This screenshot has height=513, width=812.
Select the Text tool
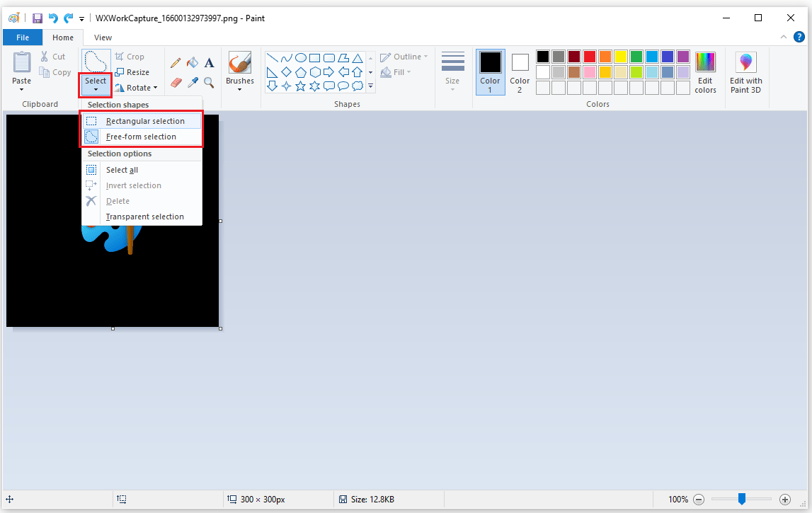click(209, 62)
